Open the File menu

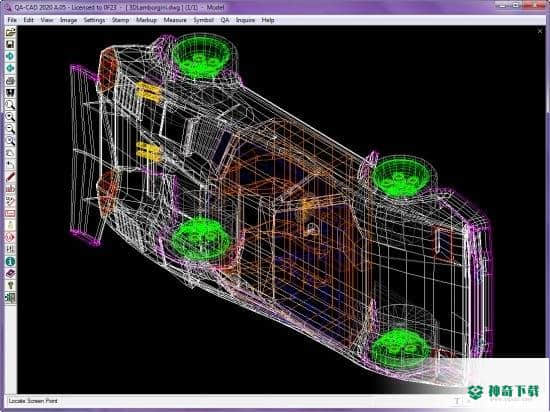(12, 20)
